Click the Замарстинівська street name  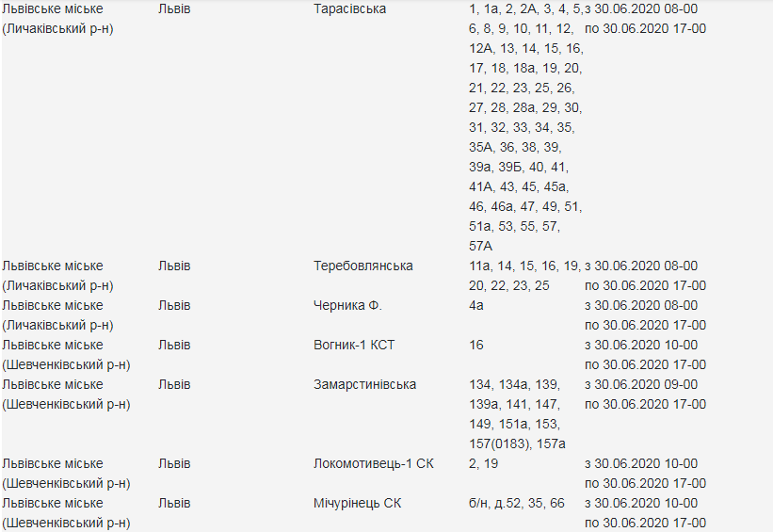coord(364,384)
